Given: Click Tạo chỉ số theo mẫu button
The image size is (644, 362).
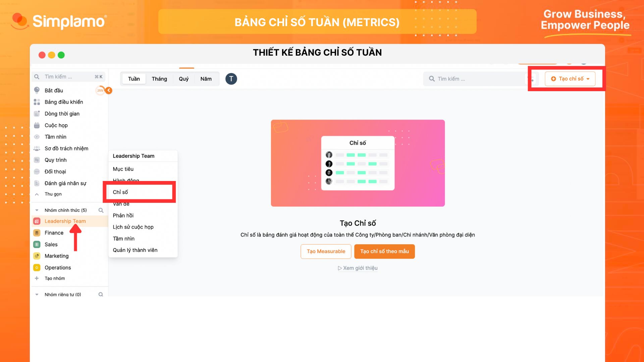Looking at the screenshot, I should (x=384, y=251).
